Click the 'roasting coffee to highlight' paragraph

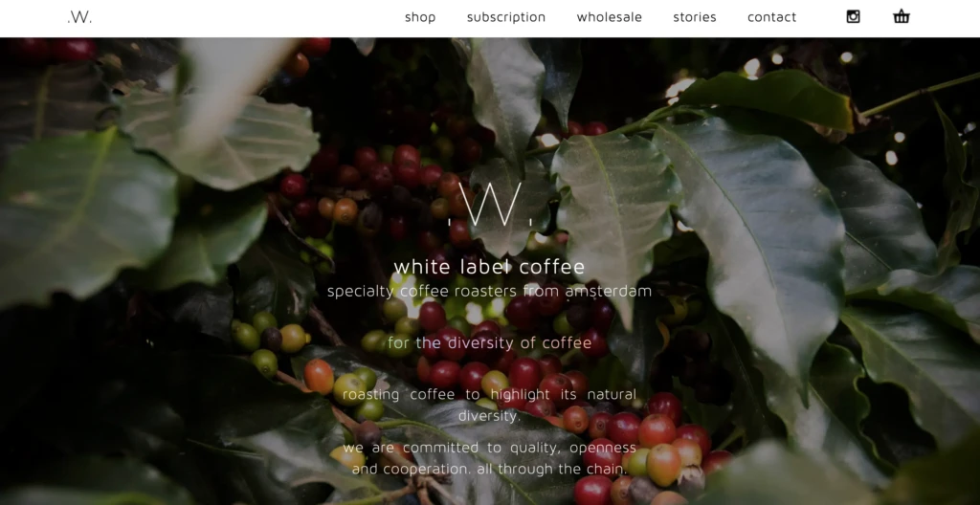click(x=489, y=405)
